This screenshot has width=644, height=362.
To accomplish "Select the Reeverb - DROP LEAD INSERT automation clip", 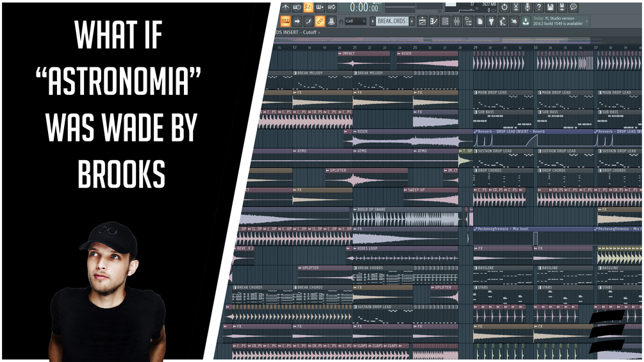I will [x=533, y=138].
